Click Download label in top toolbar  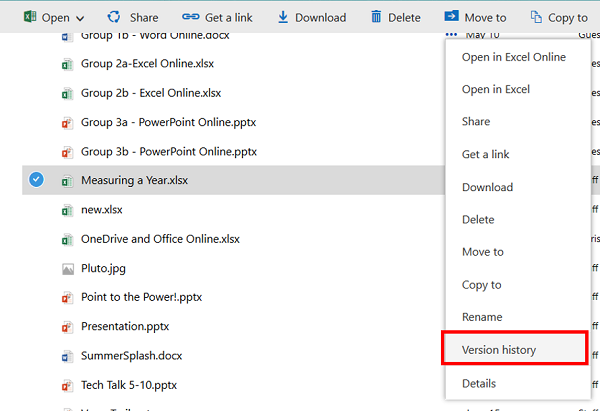tap(321, 18)
